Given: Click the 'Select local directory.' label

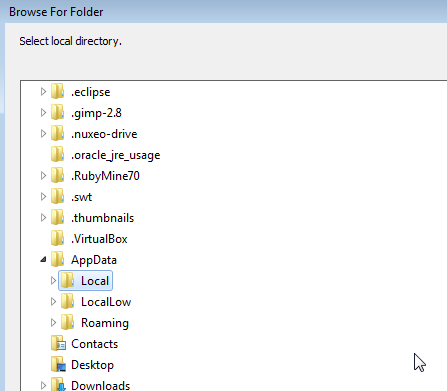Looking at the screenshot, I should tap(70, 41).
